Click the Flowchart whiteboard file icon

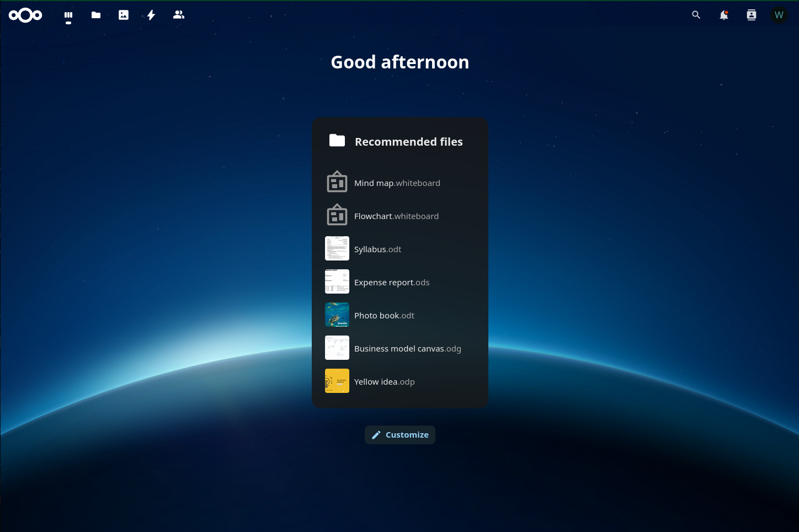tap(337, 215)
